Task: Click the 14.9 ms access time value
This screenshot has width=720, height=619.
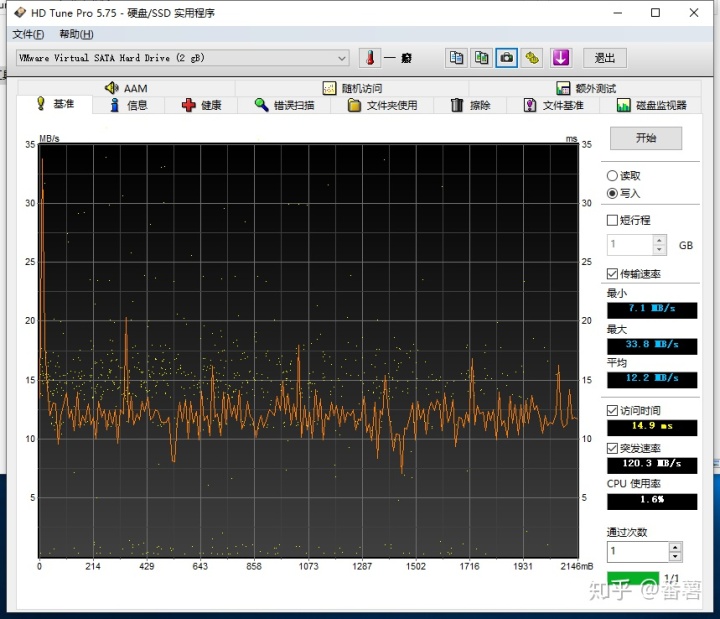Action: [x=652, y=428]
